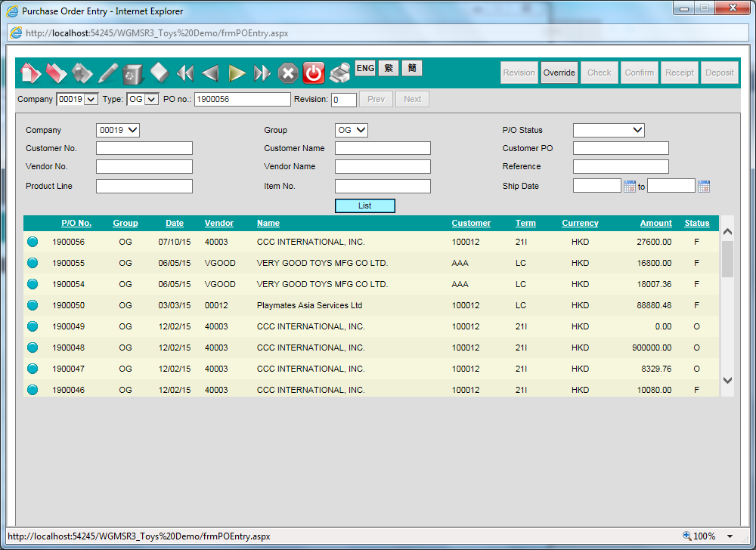
Task: Open the Type dropdown showing OG
Action: point(143,99)
